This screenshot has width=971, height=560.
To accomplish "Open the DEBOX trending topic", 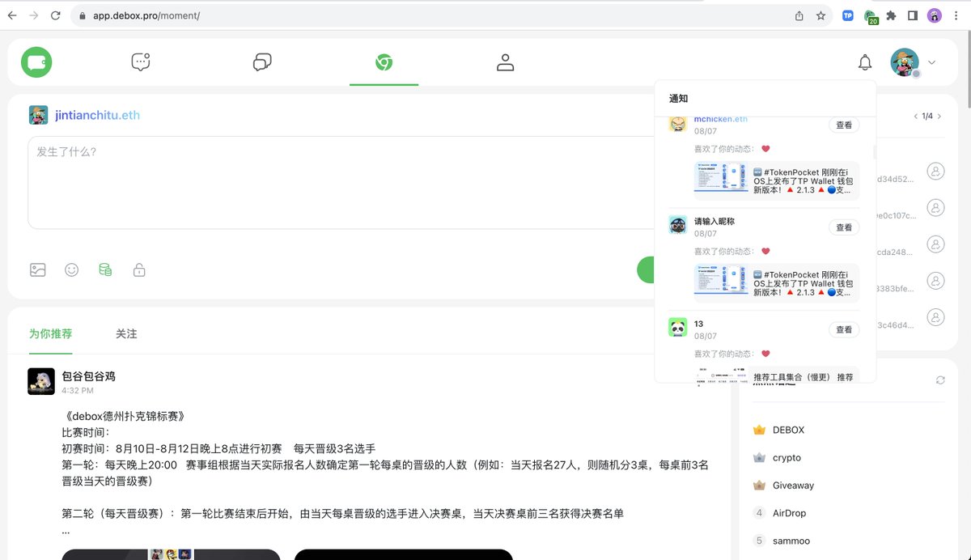I will (789, 430).
